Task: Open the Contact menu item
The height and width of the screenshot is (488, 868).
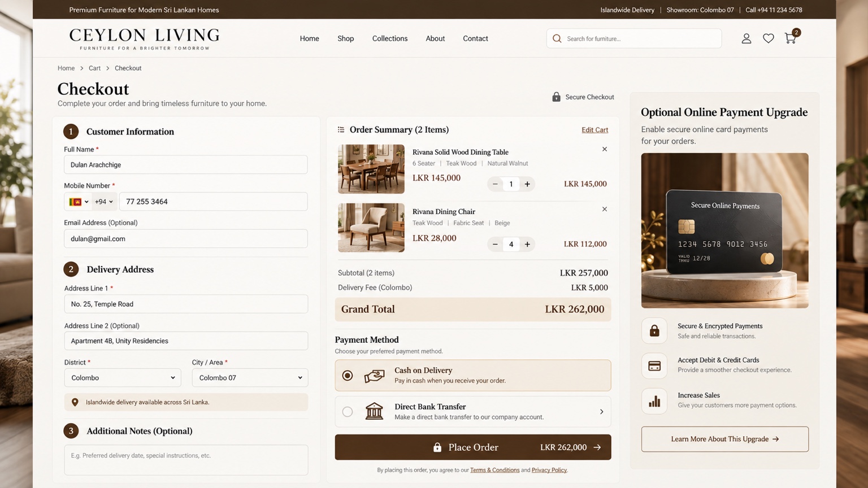Action: (475, 38)
